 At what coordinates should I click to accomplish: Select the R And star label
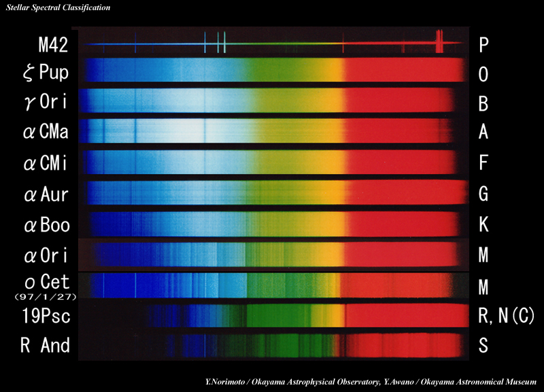pos(45,345)
